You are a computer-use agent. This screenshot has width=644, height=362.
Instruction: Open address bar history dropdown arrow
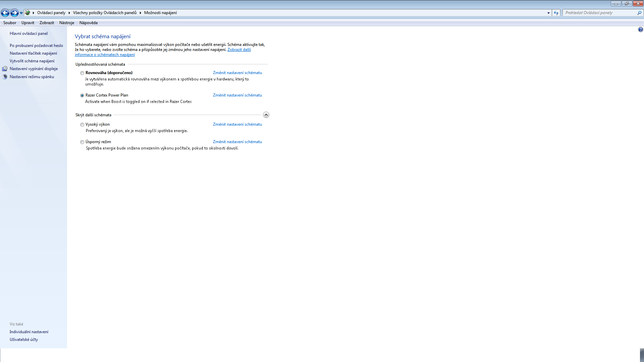tap(548, 13)
